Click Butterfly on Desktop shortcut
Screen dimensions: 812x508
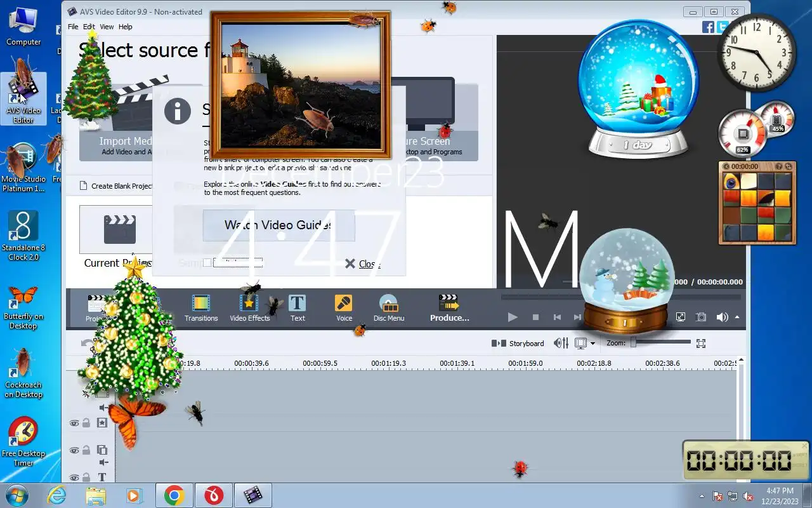pyautogui.click(x=23, y=307)
